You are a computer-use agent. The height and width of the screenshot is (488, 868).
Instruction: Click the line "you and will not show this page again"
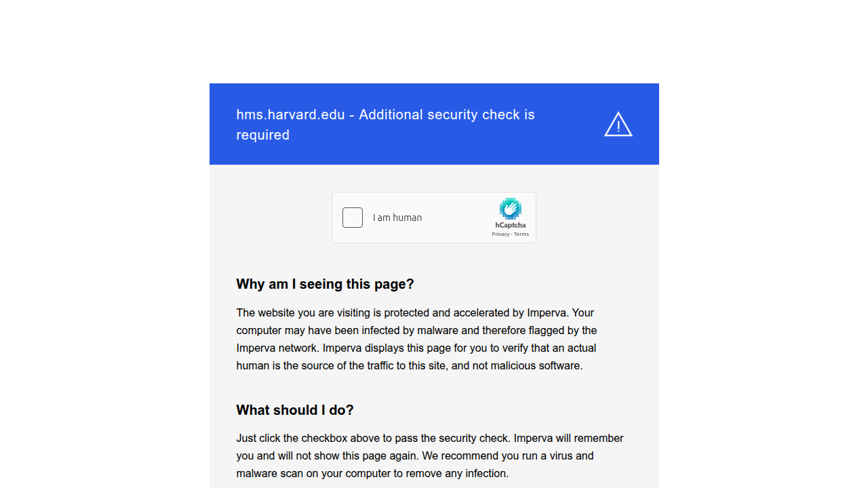(x=415, y=456)
